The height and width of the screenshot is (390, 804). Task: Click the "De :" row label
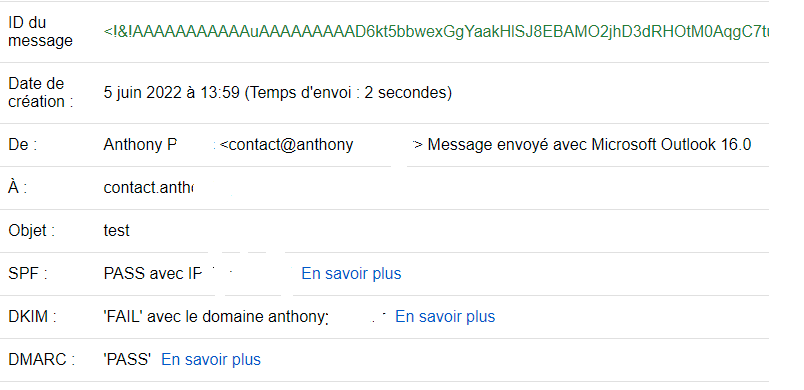coord(23,145)
